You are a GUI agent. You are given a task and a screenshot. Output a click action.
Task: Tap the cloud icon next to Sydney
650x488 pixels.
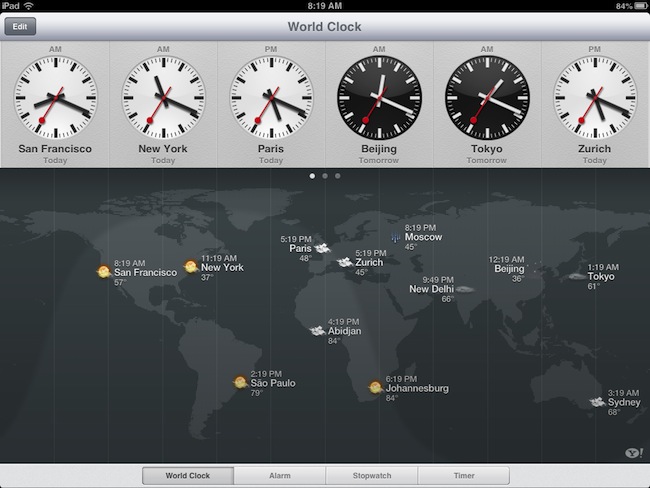pos(597,402)
